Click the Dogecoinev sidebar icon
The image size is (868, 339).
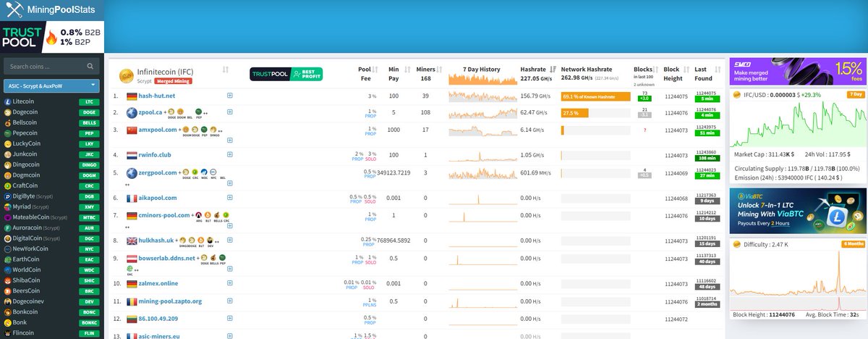(8, 301)
